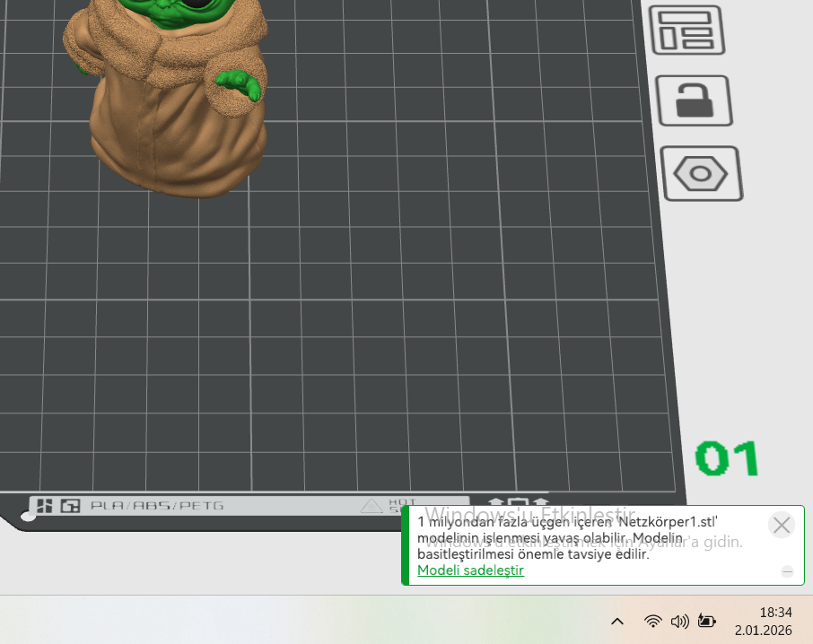
Task: Close the Netzkörper1.stl warning notification
Action: point(782,526)
